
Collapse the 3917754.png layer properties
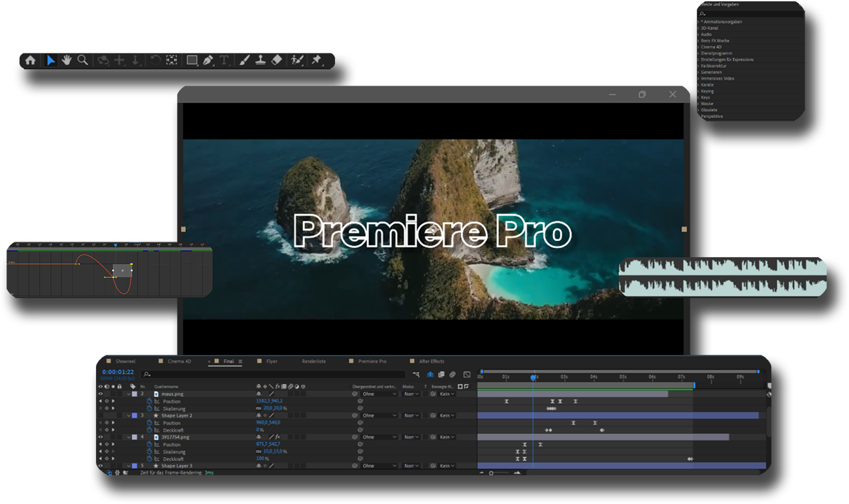(129, 437)
